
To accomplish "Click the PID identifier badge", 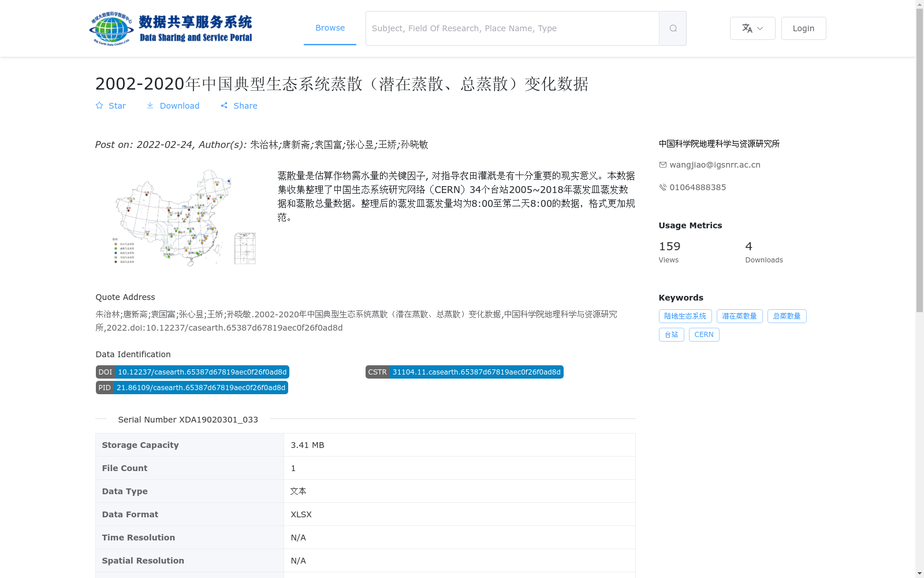I will [x=192, y=388].
